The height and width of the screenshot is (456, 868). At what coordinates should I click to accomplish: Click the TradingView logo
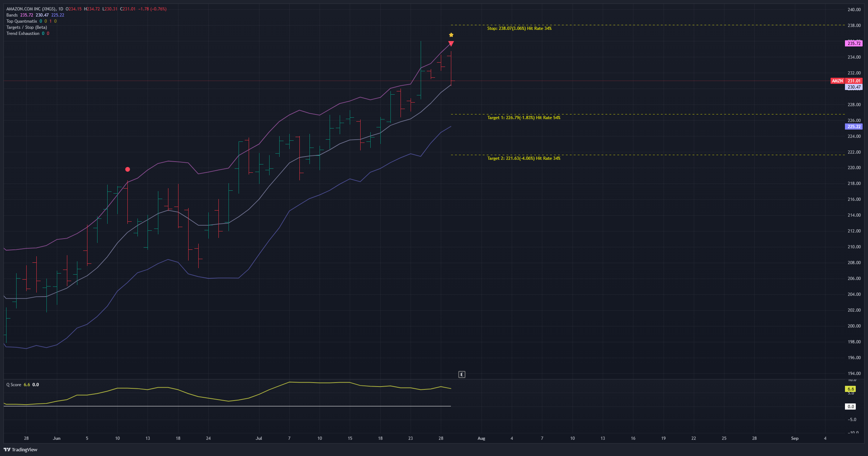tap(21, 450)
